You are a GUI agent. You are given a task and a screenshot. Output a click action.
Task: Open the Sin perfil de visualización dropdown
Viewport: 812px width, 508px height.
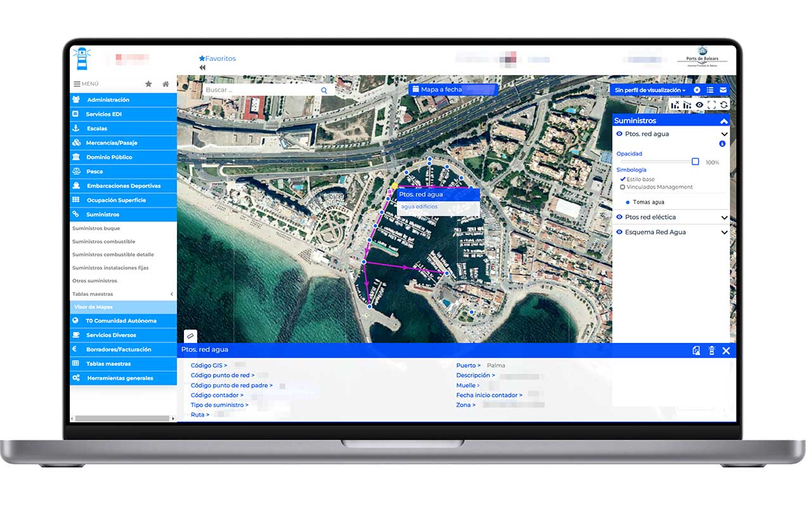[650, 90]
